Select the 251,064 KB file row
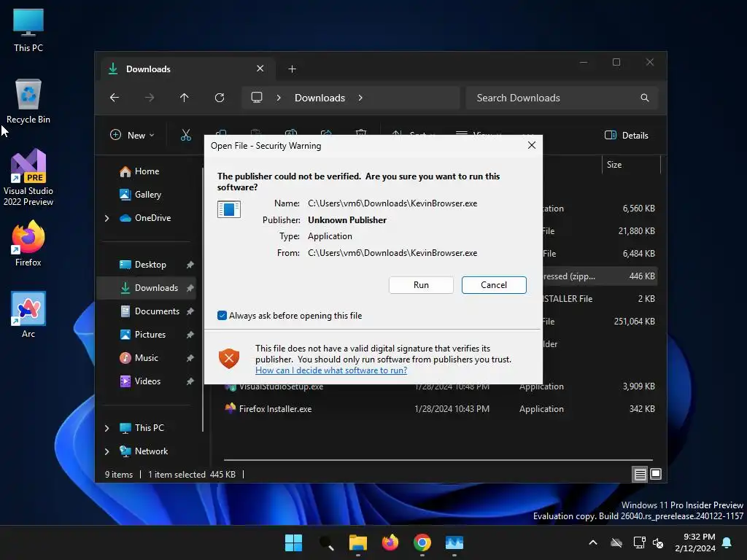Image resolution: width=747 pixels, height=560 pixels. tap(600, 322)
